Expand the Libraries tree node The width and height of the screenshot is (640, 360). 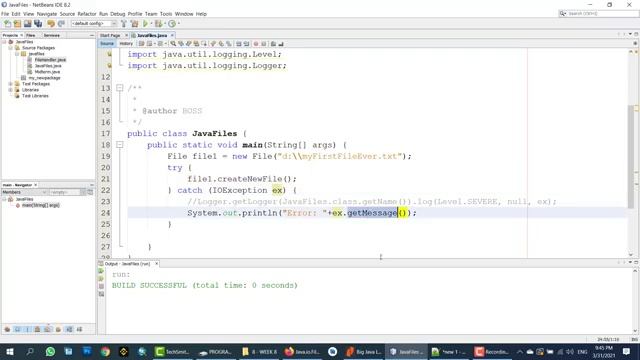click(11, 90)
